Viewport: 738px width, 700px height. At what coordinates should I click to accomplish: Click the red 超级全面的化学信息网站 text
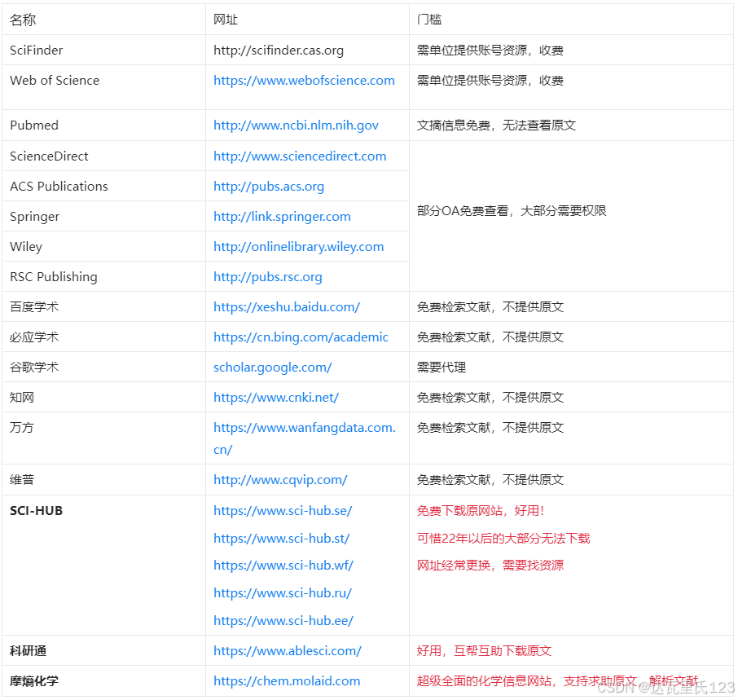click(x=484, y=680)
